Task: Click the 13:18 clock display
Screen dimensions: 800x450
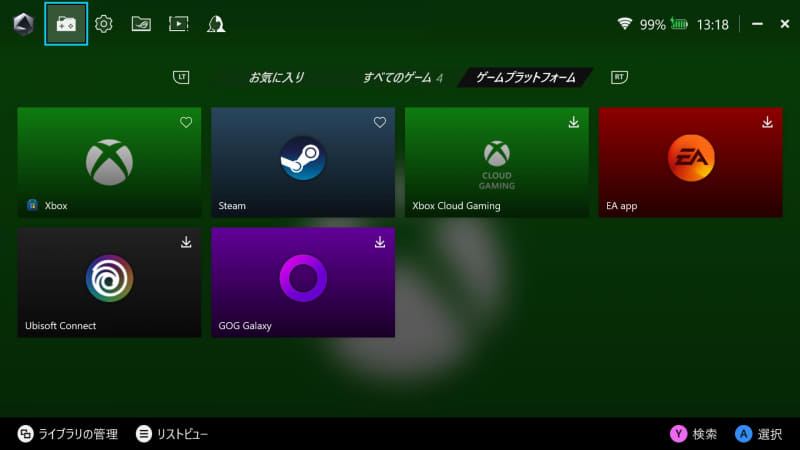Action: tap(712, 24)
